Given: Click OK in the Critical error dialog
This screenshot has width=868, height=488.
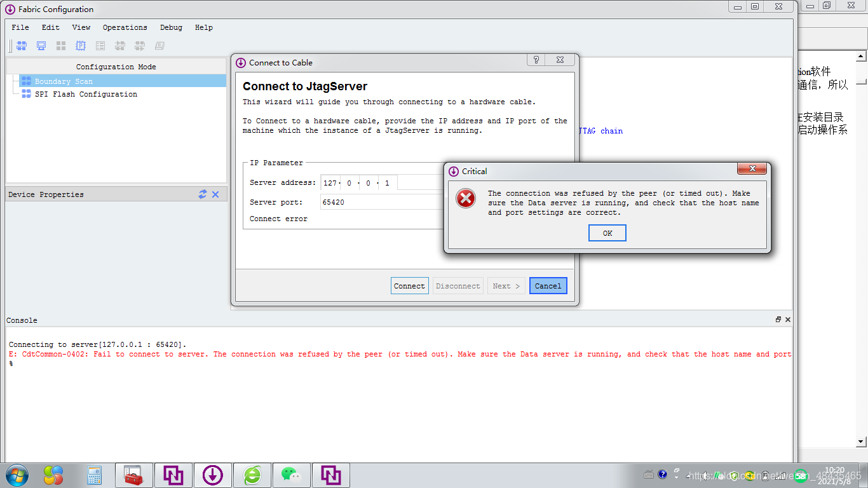Looking at the screenshot, I should 607,233.
